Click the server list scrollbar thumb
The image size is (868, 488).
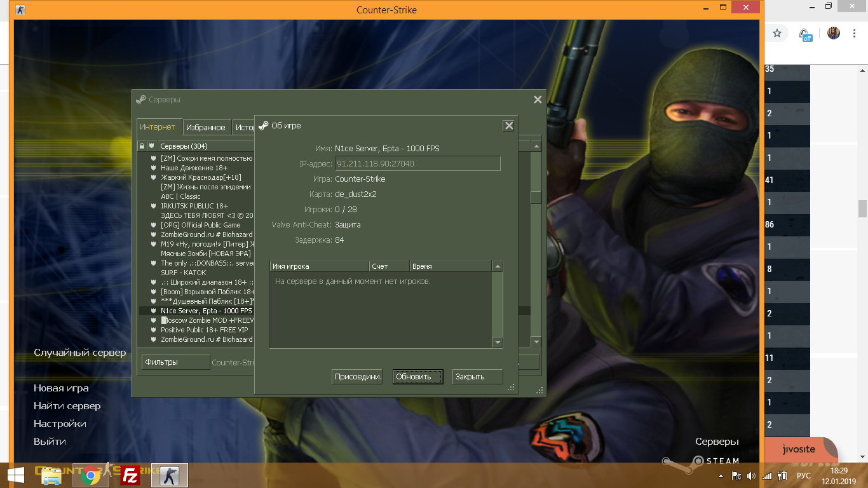pos(536,198)
